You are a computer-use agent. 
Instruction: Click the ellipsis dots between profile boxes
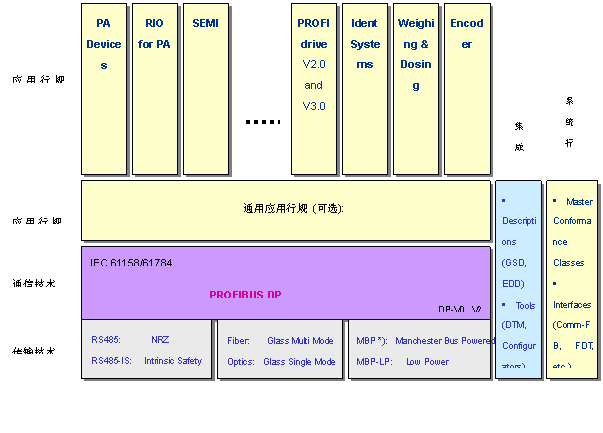[x=263, y=122]
